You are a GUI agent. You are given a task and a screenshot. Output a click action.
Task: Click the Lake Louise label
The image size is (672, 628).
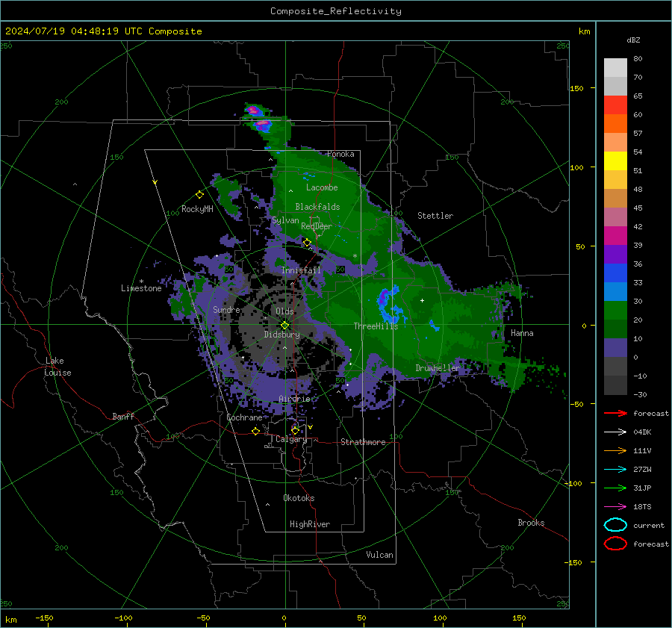57,367
